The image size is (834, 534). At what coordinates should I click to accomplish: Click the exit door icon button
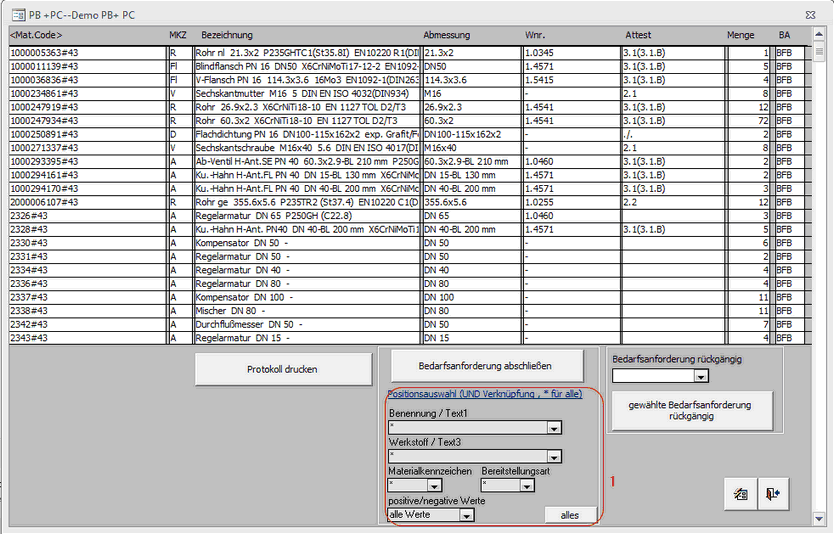click(x=774, y=494)
